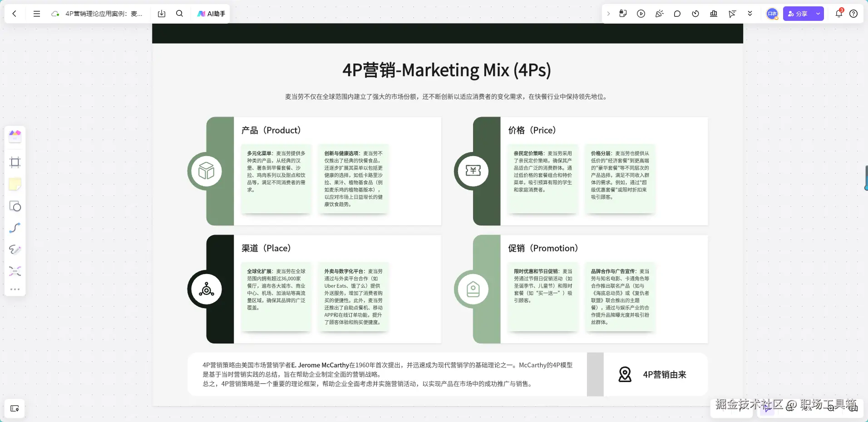This screenshot has width=868, height=422.
Task: Open the colorful templates library icon
Action: pos(15,136)
